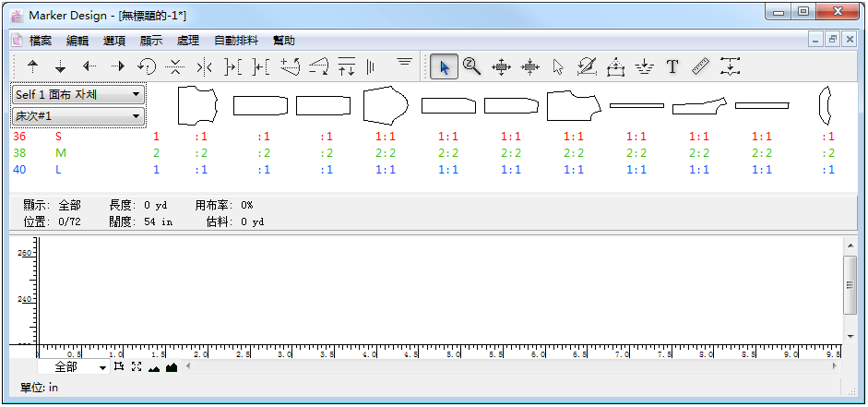This screenshot has height=407, width=868.
Task: Select the zoom magnifier tool
Action: coord(471,67)
